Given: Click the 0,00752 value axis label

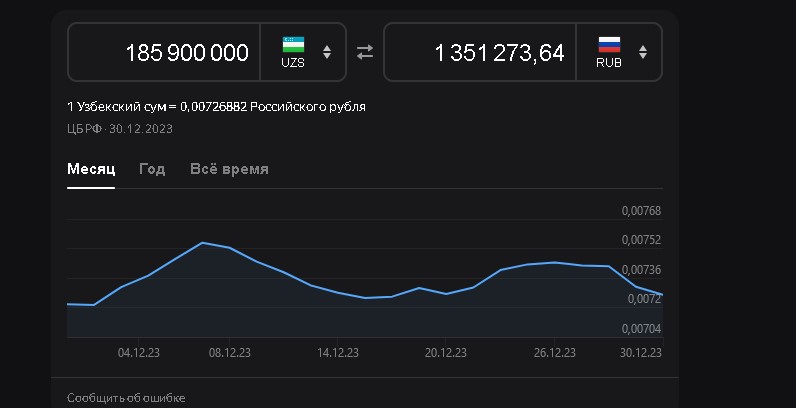Looking at the screenshot, I should click(642, 240).
